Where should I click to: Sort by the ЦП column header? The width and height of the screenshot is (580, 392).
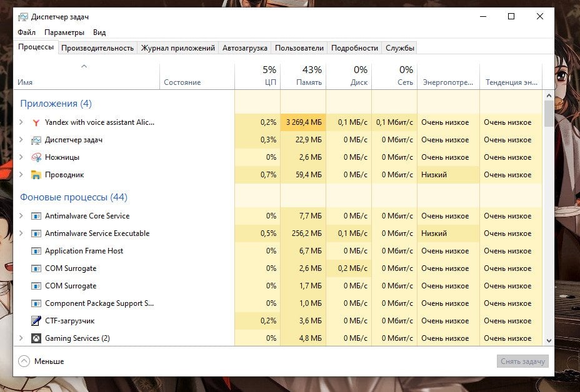click(257, 76)
